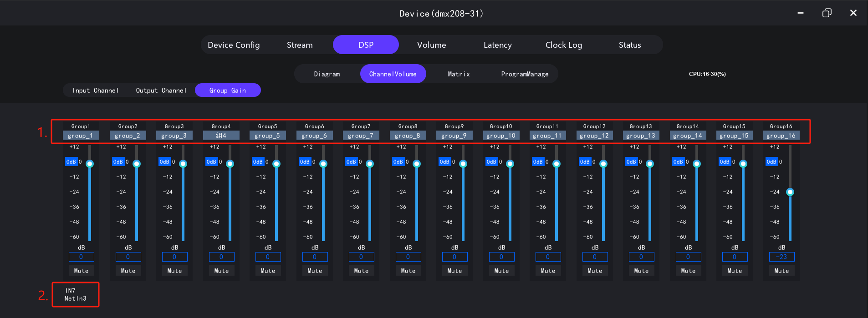
Task: Click the 0dB button on Group12
Action: tap(585, 162)
